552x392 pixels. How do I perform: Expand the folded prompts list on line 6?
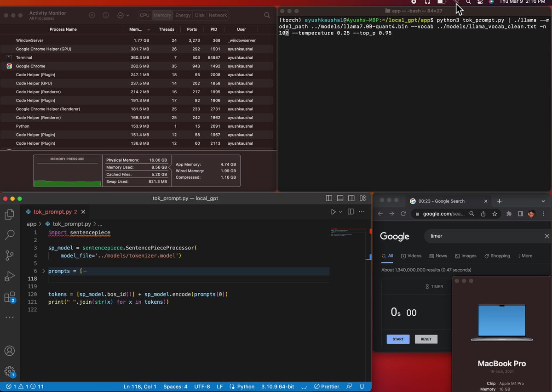pos(44,271)
